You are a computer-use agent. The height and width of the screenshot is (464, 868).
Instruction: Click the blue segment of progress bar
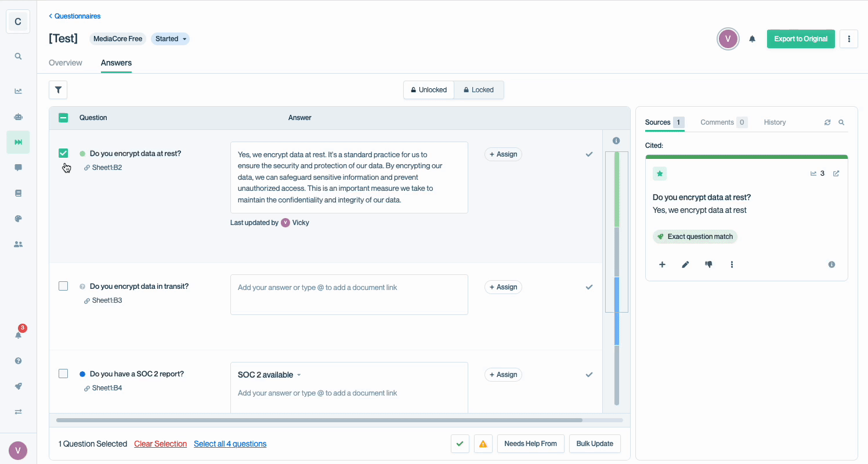[617, 311]
